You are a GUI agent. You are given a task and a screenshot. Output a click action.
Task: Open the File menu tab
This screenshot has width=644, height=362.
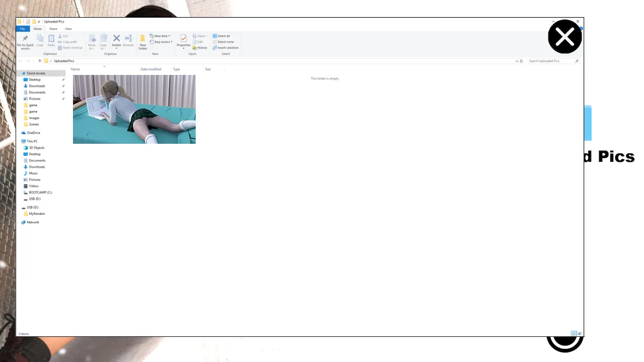point(23,29)
